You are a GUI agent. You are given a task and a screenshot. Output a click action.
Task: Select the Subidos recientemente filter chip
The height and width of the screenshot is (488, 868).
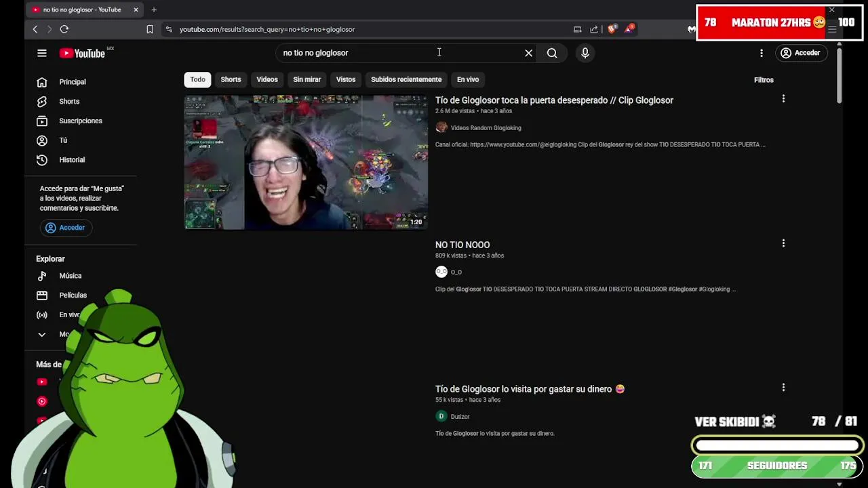406,79
